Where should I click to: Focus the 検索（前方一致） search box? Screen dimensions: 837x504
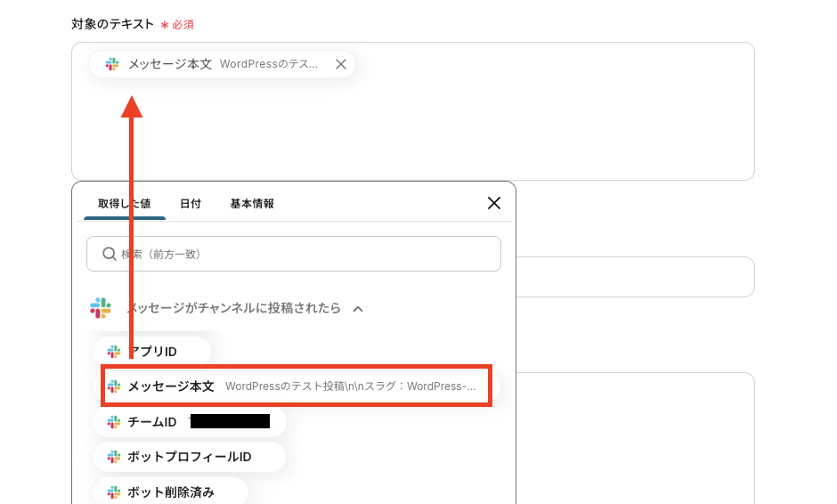pyautogui.click(x=294, y=254)
